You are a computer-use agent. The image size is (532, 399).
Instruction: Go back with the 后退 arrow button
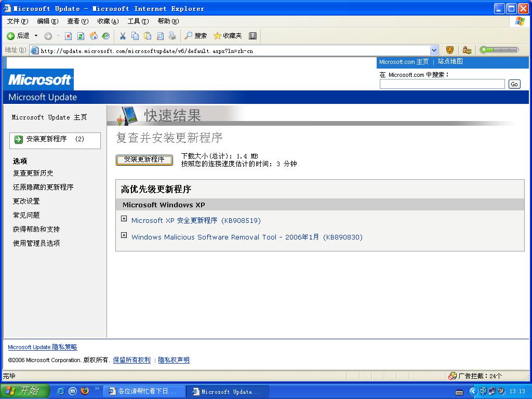click(x=18, y=36)
